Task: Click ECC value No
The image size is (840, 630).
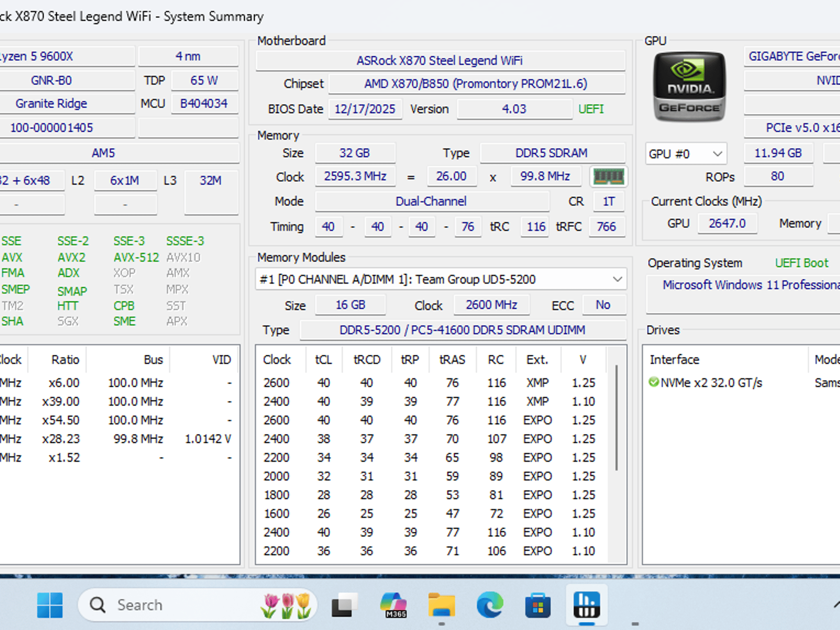Action: tap(603, 305)
